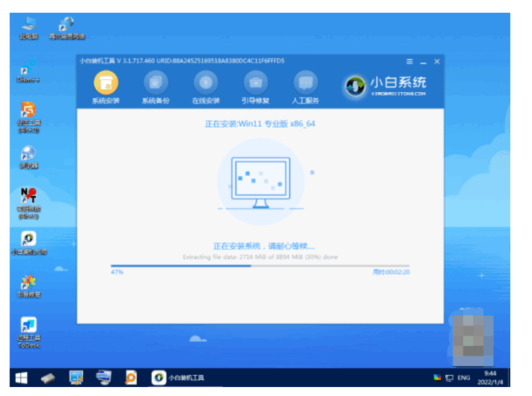The image size is (532, 396).
Task: Switch to the 在线安装 tab
Action: pos(206,88)
